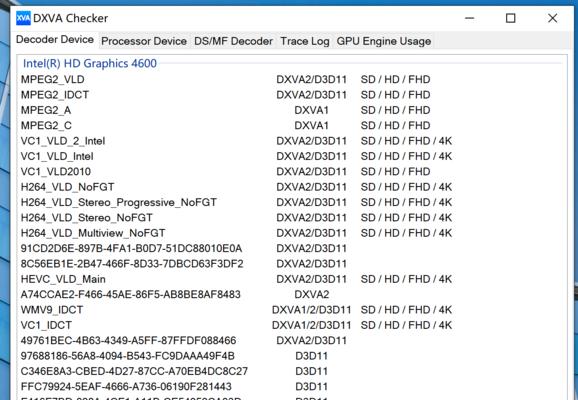
Task: Open the GPU Engine Usage tab
Action: click(x=384, y=41)
